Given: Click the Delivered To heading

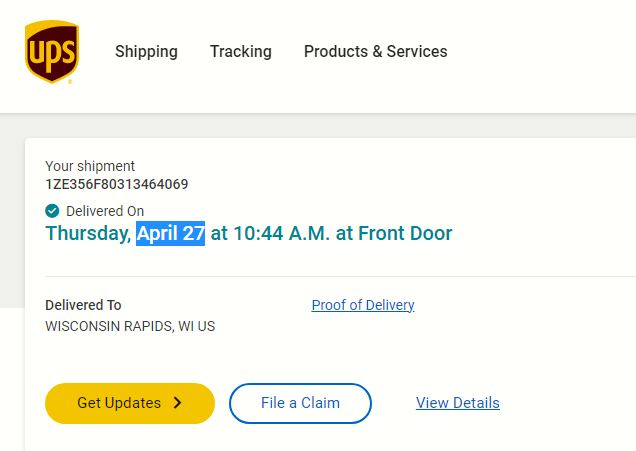Looking at the screenshot, I should click(x=83, y=305).
